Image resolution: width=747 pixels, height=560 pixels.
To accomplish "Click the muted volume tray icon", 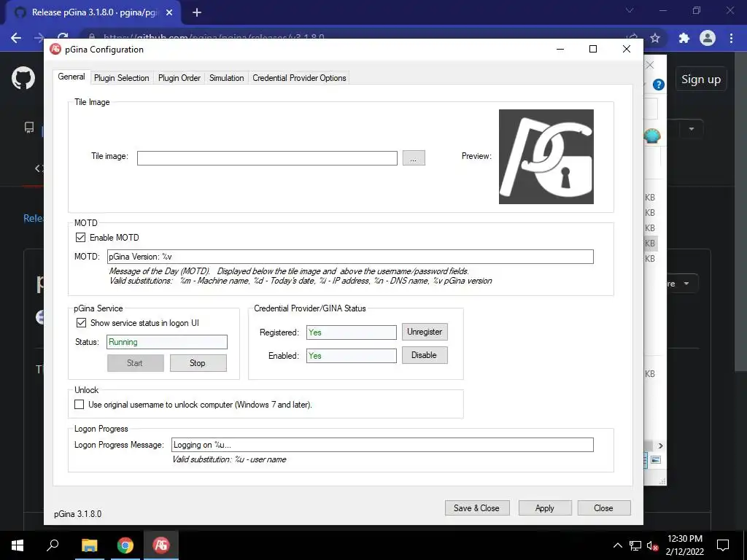I will tap(652, 545).
